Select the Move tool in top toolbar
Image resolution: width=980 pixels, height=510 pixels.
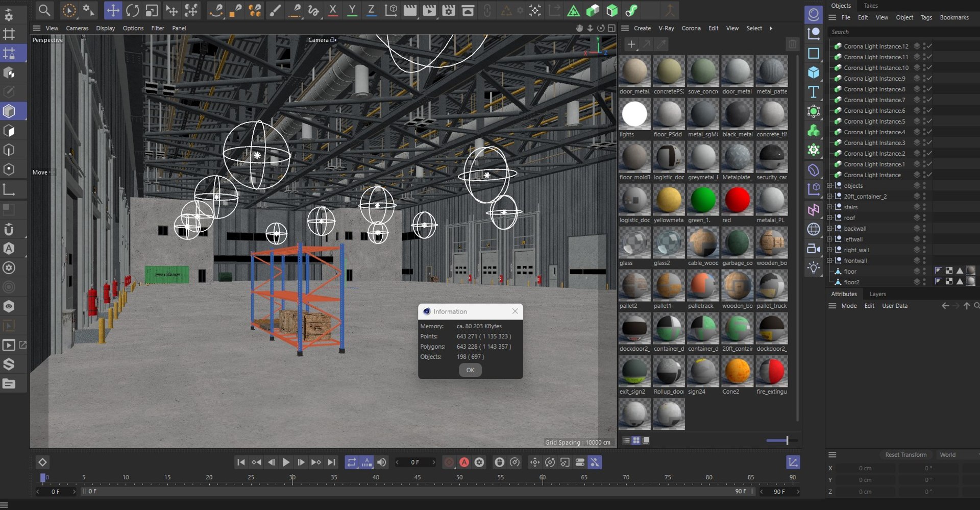pos(113,10)
